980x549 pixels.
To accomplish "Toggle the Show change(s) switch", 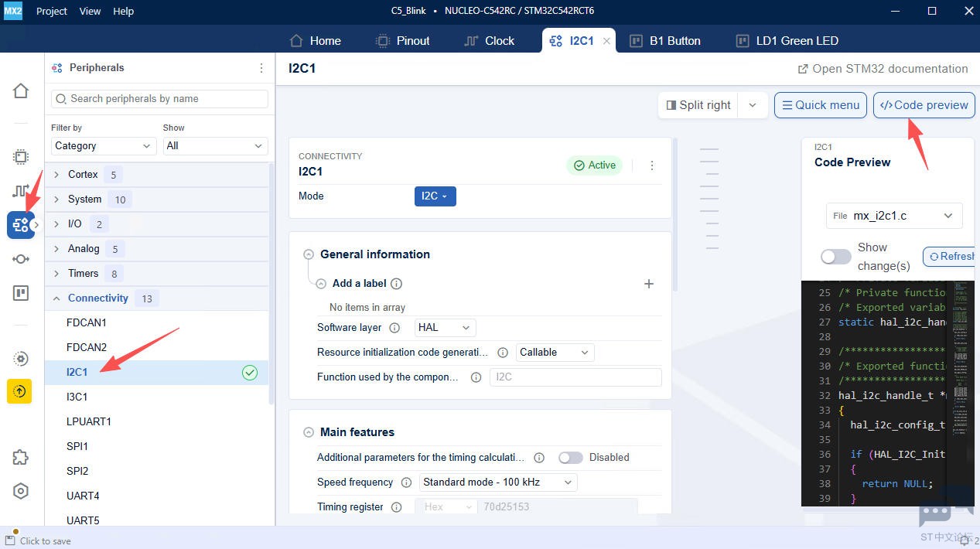I will pyautogui.click(x=835, y=257).
